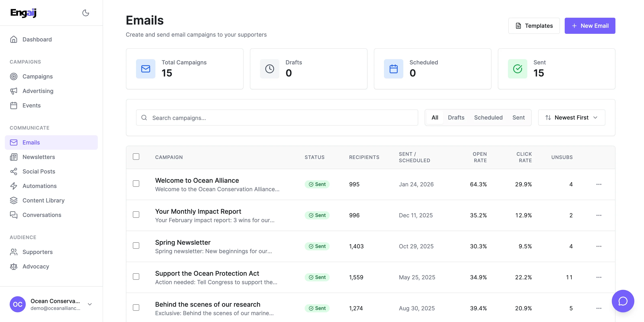Open more options for Spring Newsletter row
The height and width of the screenshot is (322, 644).
point(599,246)
